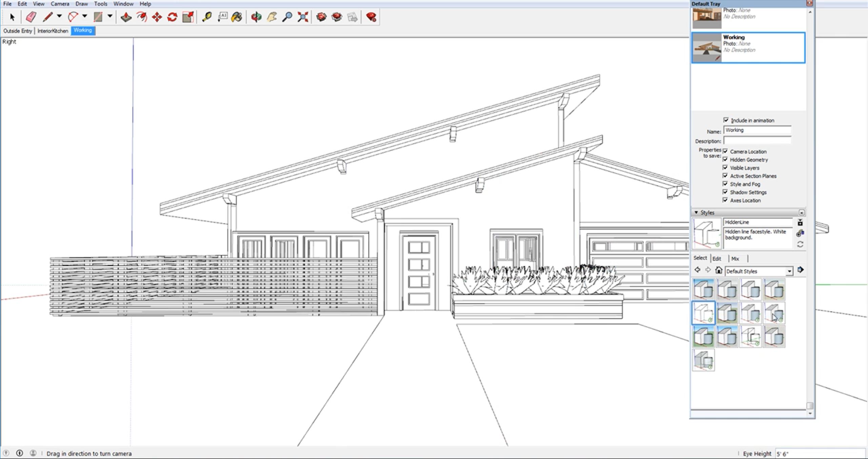Activate the Eraser tool
Image resolution: width=868 pixels, height=459 pixels.
point(31,17)
